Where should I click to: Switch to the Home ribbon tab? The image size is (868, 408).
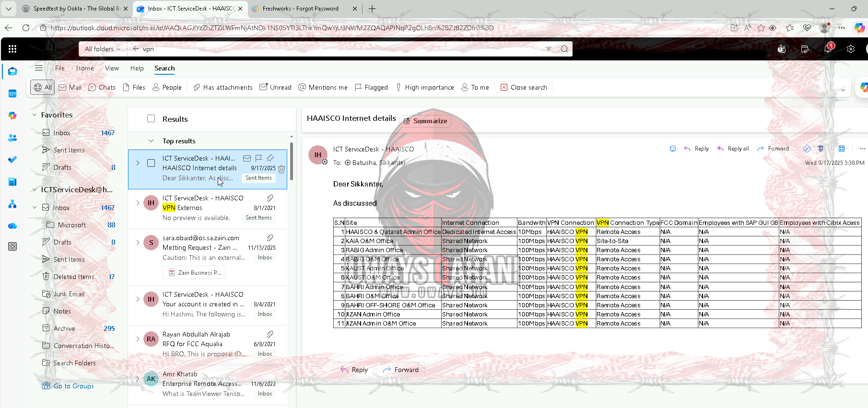[85, 68]
